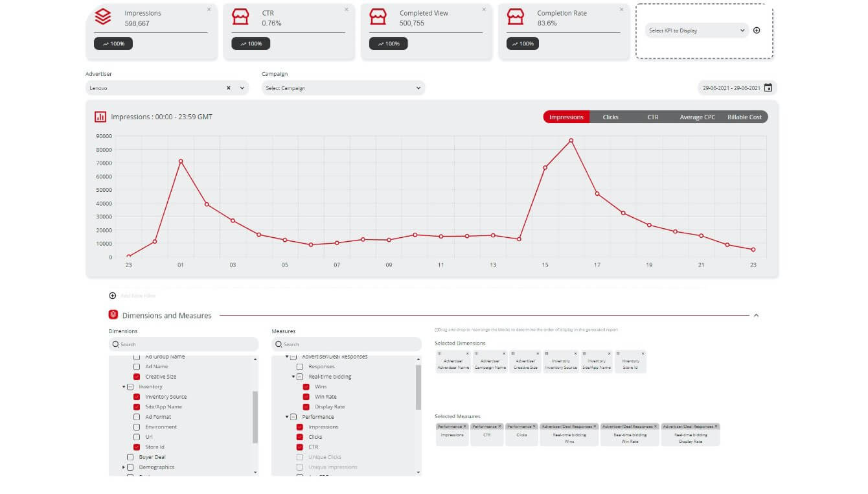Close the Completed View KPI card
Screen dimensions: 868x494
(484, 10)
